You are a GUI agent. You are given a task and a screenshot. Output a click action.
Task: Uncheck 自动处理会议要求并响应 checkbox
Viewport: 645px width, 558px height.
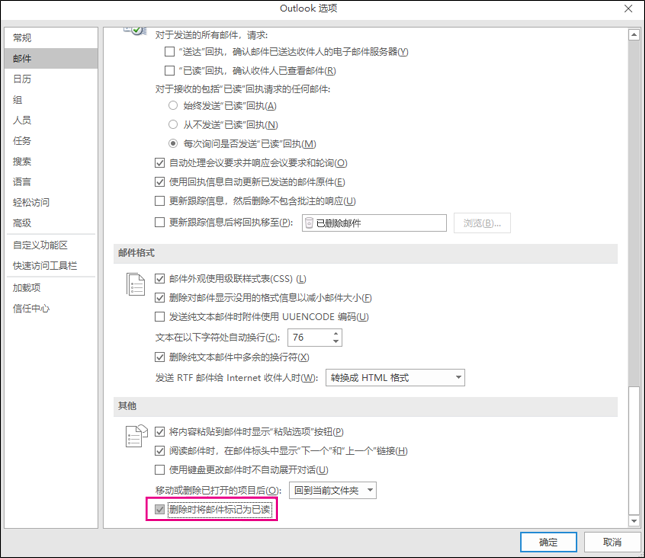(x=160, y=163)
